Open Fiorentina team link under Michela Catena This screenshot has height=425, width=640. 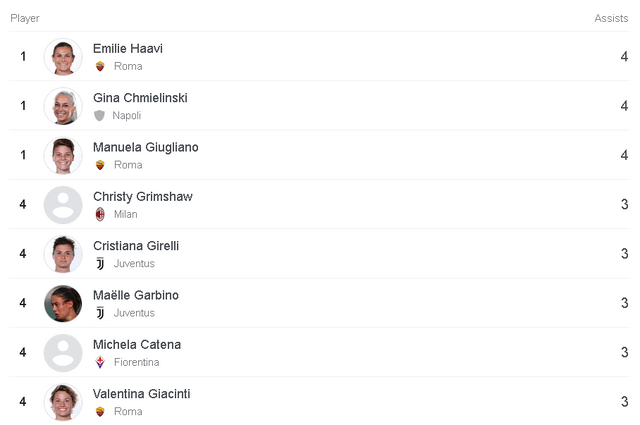click(x=136, y=362)
